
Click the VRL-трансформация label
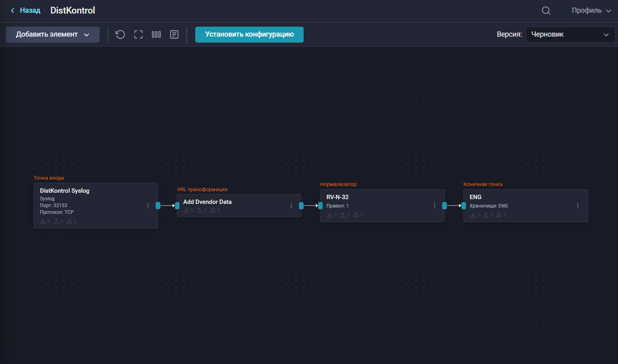[x=202, y=190]
